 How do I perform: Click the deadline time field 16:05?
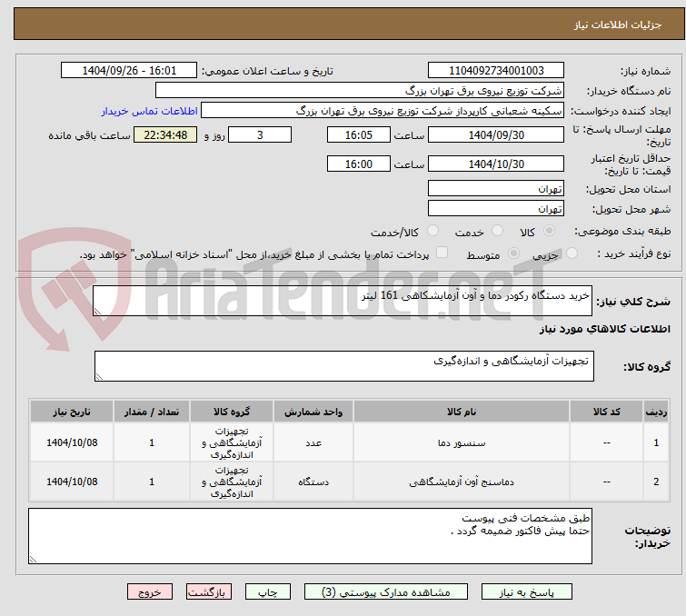pyautogui.click(x=359, y=134)
